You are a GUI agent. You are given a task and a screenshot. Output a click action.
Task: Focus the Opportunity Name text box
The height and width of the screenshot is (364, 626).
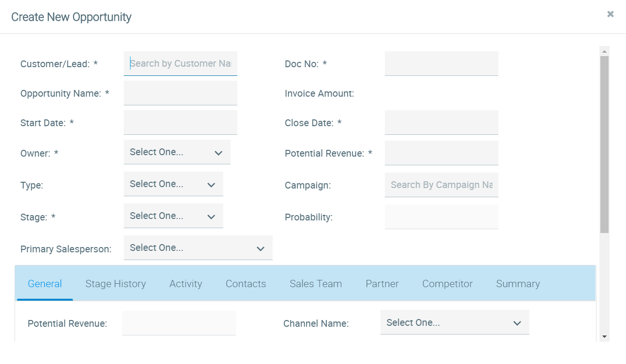point(180,93)
